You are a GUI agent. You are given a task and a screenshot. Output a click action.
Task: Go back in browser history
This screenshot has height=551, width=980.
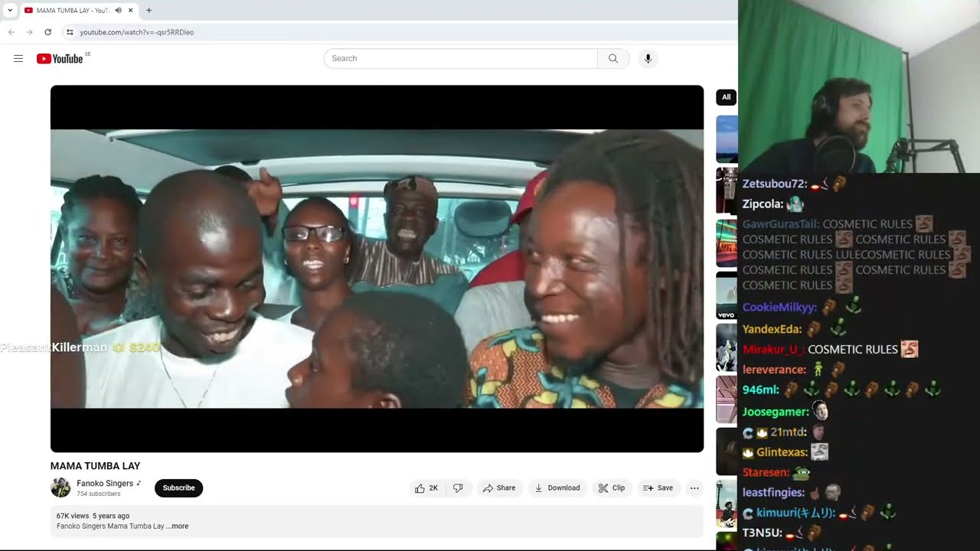pyautogui.click(x=11, y=32)
